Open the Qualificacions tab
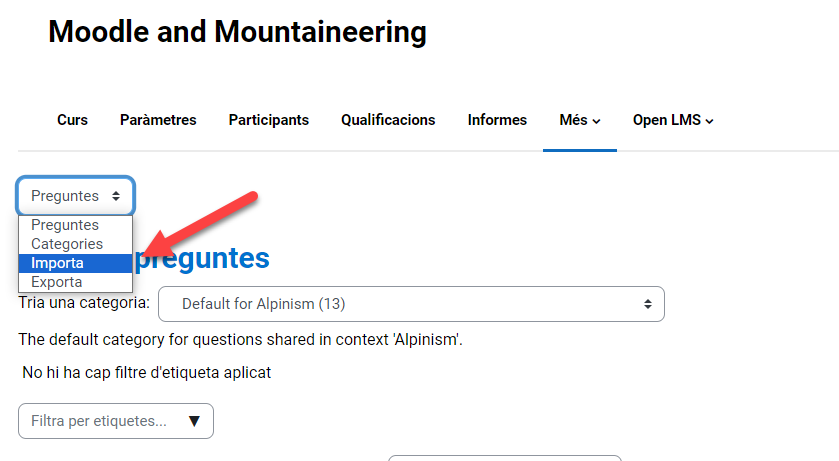 click(388, 120)
